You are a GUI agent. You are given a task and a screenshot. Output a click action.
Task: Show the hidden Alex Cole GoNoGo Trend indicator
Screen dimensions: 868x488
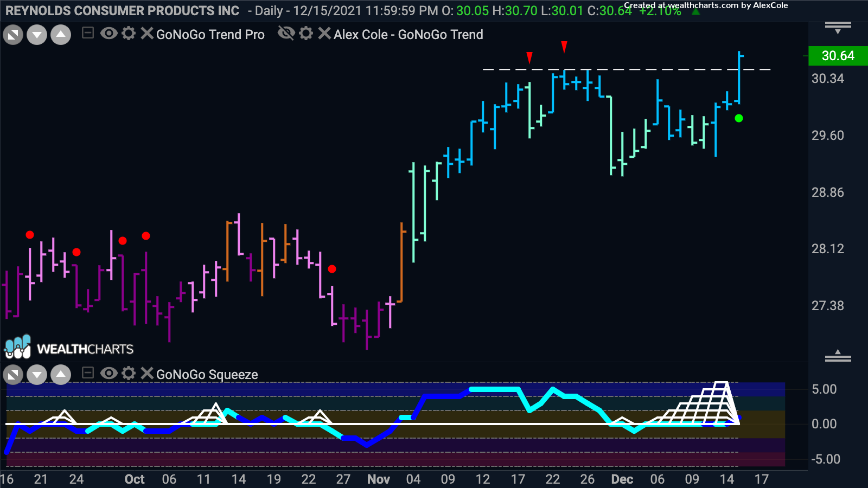click(x=286, y=34)
